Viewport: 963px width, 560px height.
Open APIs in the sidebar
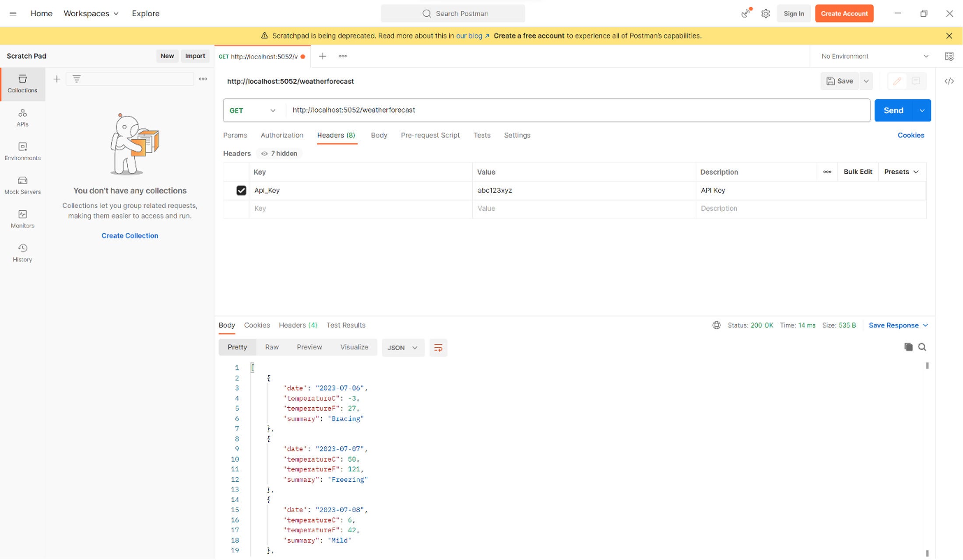tap(22, 118)
